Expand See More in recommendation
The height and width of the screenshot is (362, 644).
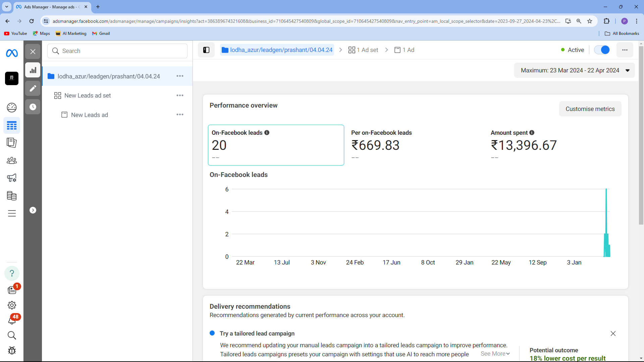[x=495, y=354]
